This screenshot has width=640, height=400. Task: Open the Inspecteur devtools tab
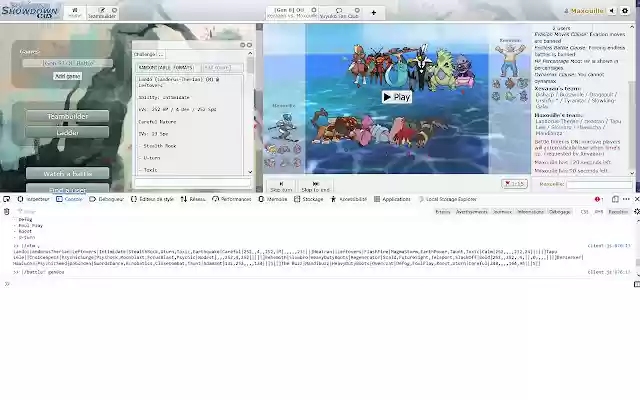[33, 199]
